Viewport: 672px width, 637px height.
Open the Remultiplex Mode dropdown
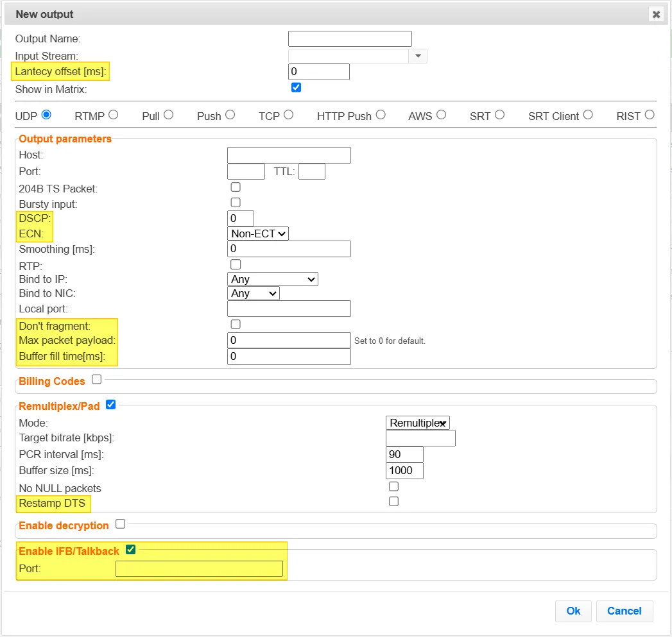(418, 423)
